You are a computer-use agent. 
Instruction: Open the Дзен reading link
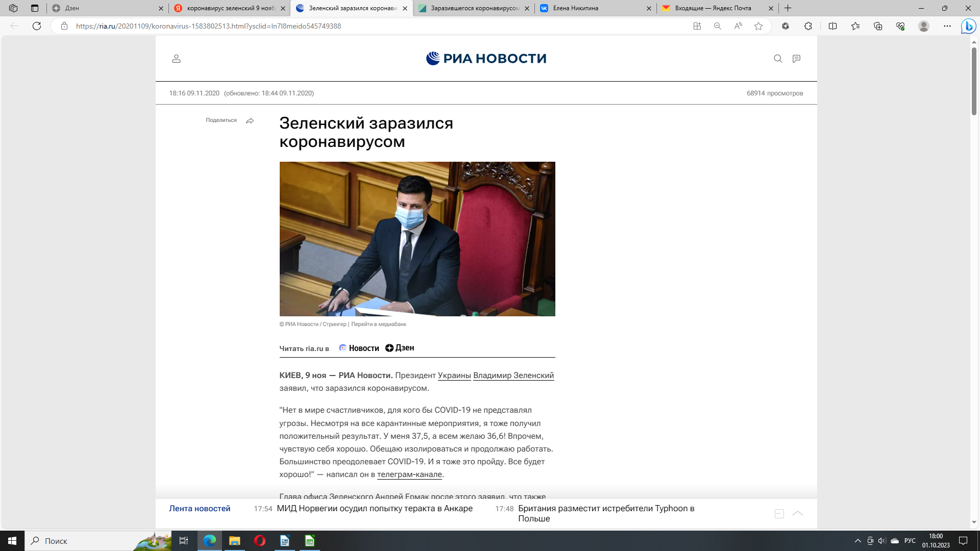tap(400, 348)
